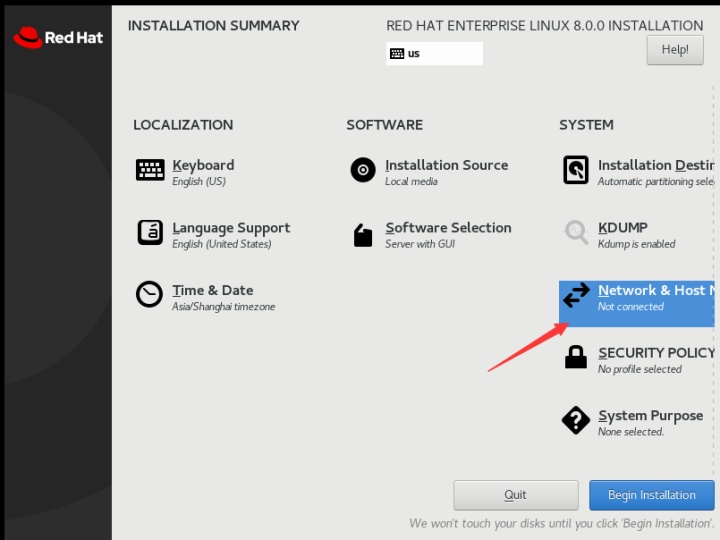Open System Purpose settings
720x540 pixels.
(x=650, y=416)
